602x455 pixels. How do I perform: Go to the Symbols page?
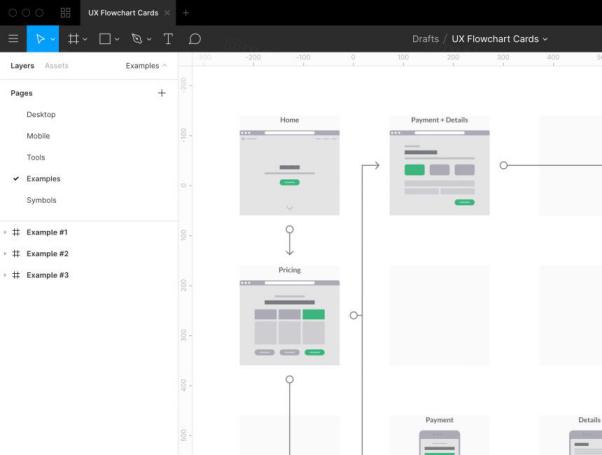(41, 200)
